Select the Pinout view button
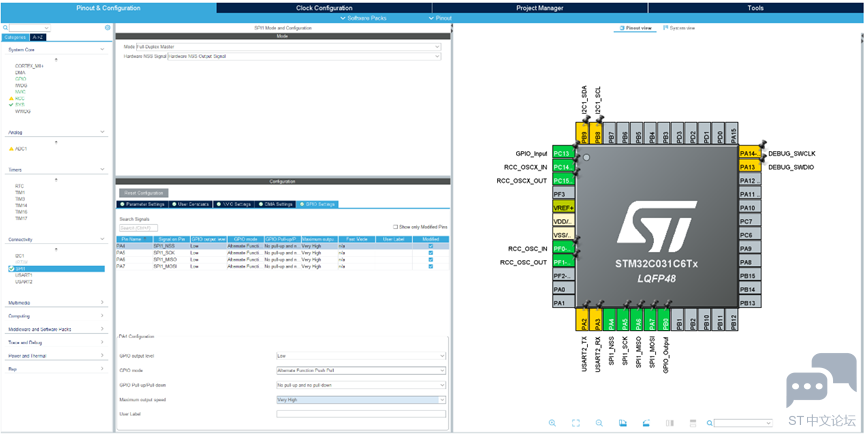865x436 pixels. tap(635, 28)
